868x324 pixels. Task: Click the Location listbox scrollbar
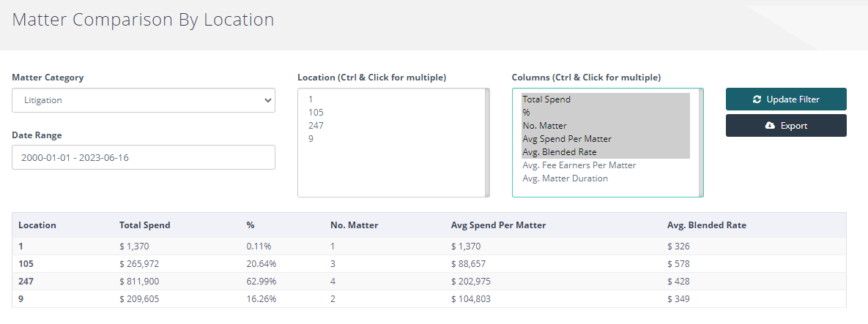click(x=487, y=143)
